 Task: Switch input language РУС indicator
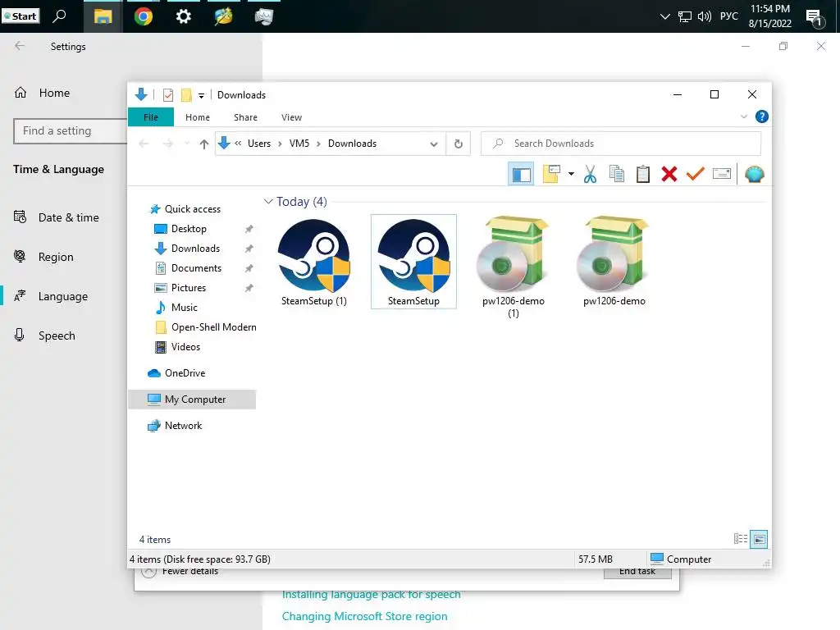point(729,16)
